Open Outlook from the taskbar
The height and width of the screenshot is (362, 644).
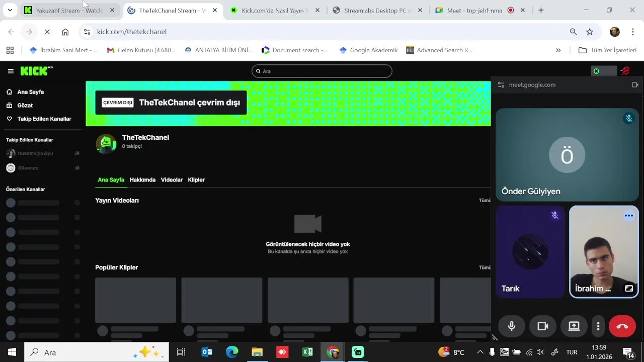(207, 352)
